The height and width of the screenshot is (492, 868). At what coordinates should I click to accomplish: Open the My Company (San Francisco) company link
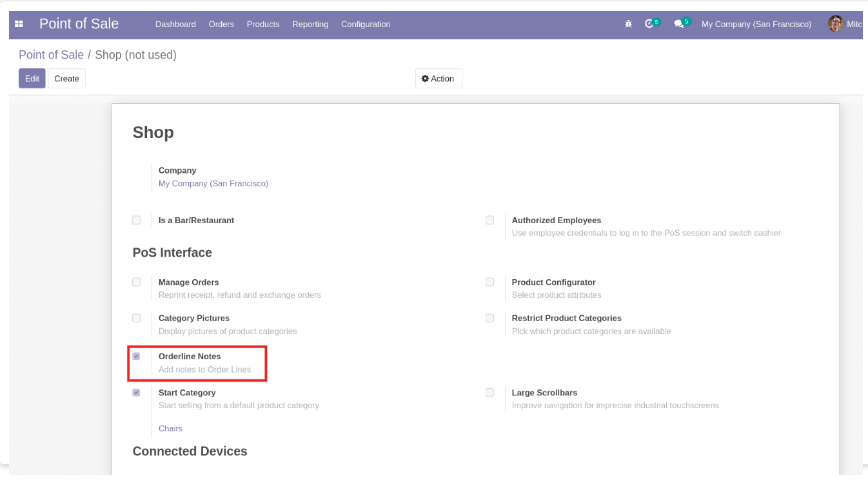click(213, 184)
